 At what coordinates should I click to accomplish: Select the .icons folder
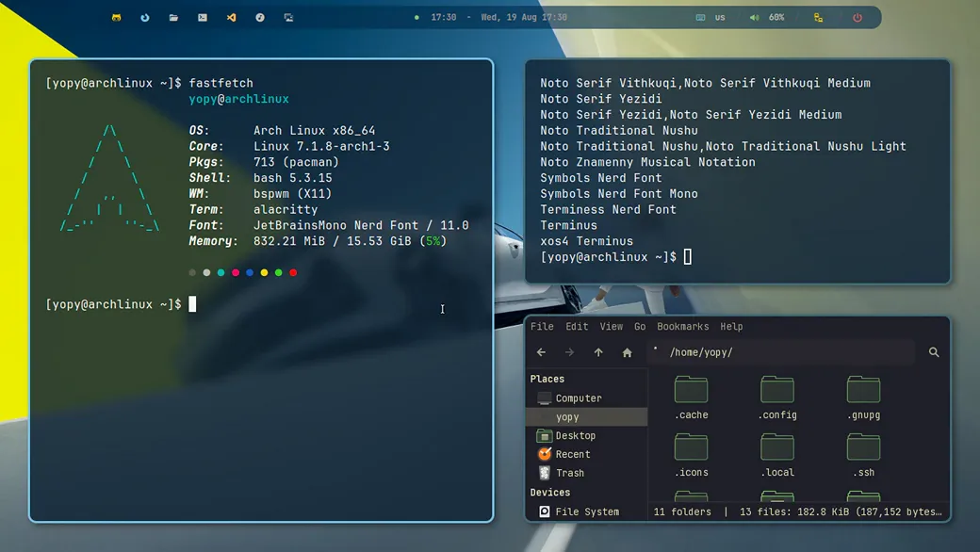pos(692,455)
